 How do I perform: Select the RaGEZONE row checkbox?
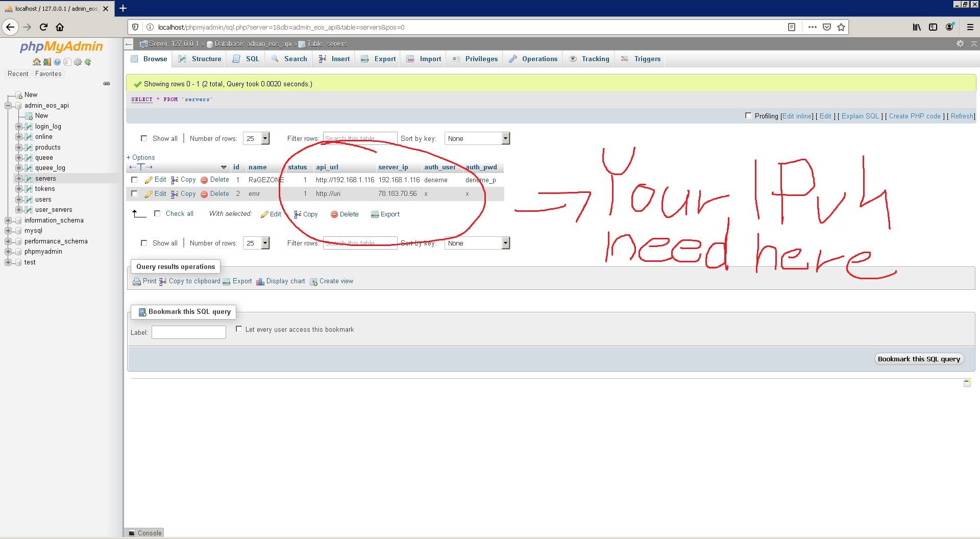pyautogui.click(x=134, y=180)
